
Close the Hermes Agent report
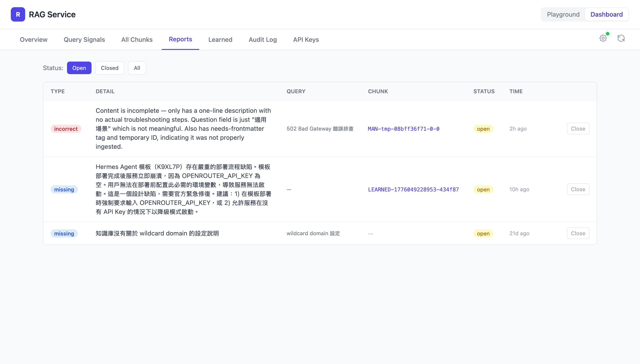(x=578, y=189)
